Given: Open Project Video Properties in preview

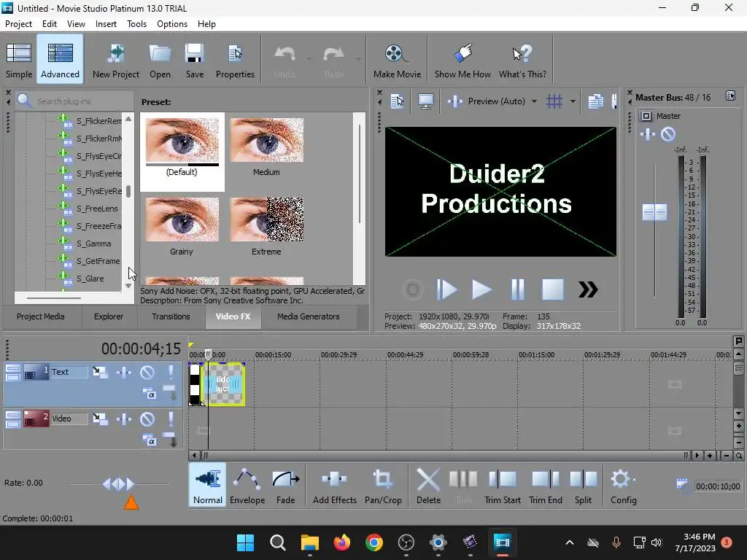Looking at the screenshot, I should (x=397, y=101).
